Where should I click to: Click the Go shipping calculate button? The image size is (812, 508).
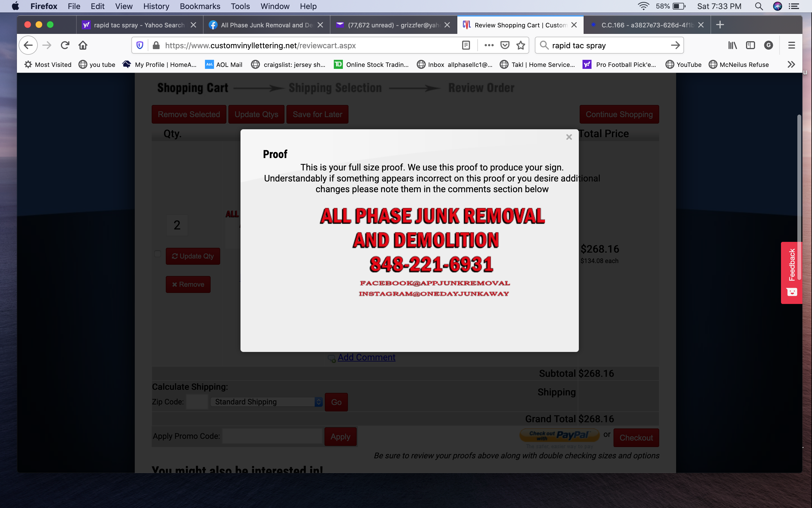(336, 402)
